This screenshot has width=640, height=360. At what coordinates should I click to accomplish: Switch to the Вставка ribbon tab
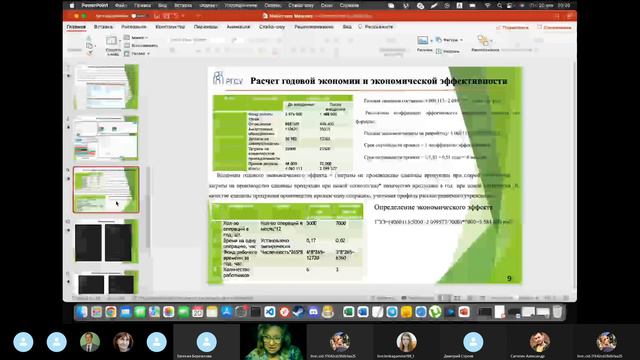click(103, 27)
